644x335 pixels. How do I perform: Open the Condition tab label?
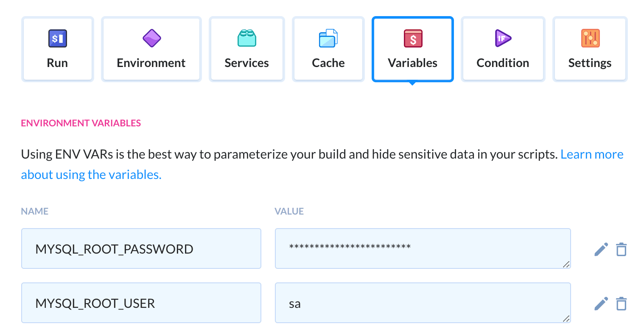tap(503, 63)
